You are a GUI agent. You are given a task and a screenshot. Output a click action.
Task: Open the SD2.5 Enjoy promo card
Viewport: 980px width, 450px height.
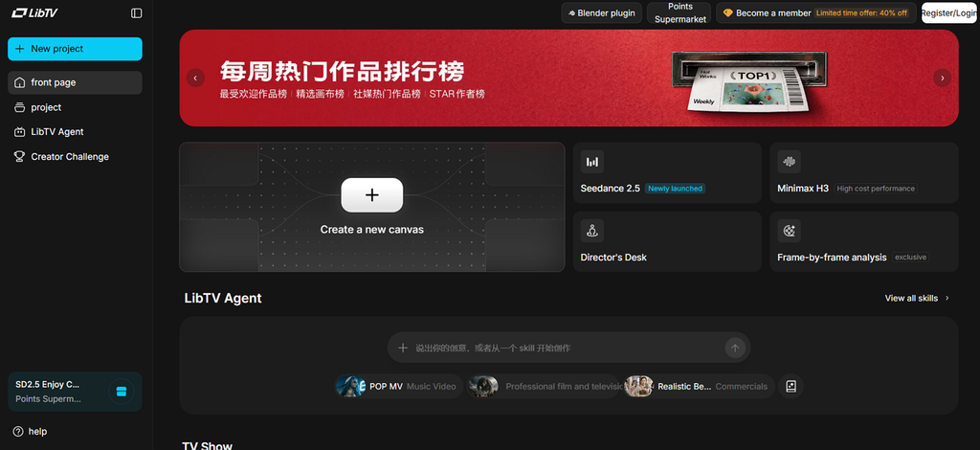tap(75, 392)
